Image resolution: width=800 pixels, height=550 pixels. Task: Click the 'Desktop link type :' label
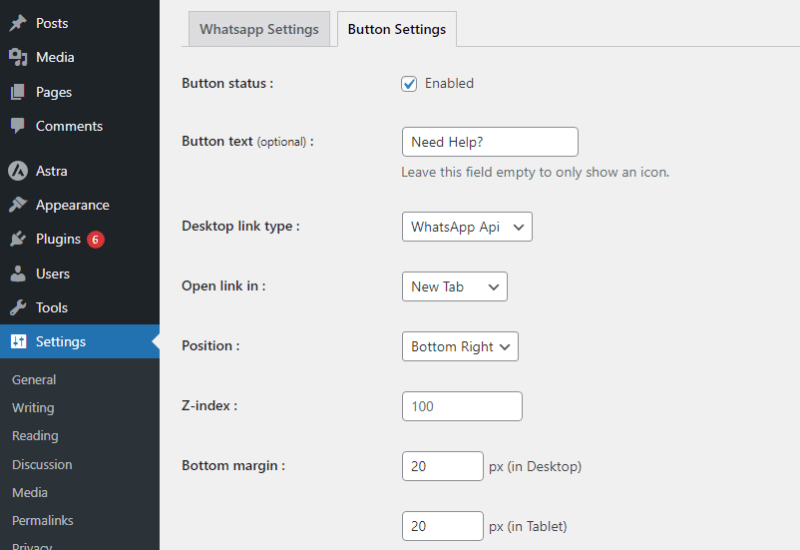[x=241, y=226]
